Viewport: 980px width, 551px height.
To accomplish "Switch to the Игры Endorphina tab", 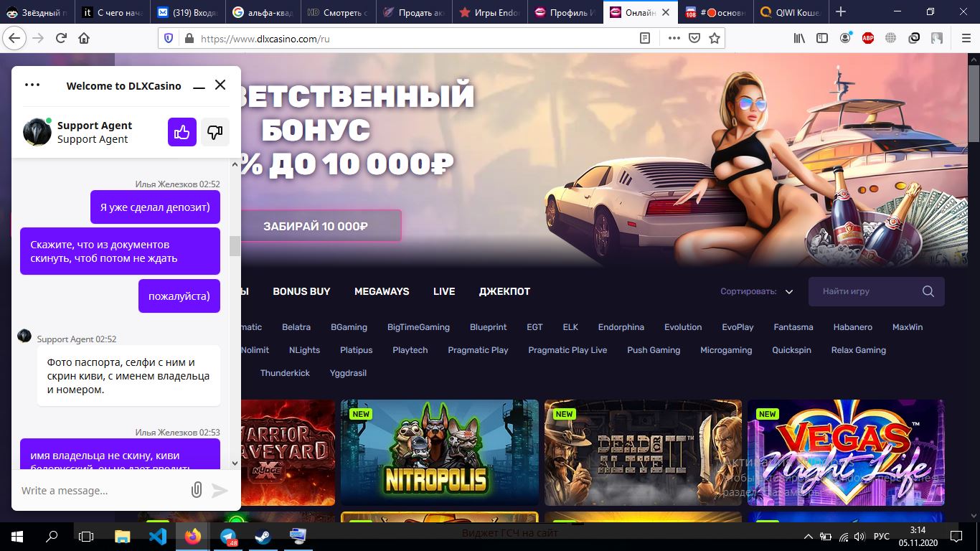I will coord(490,12).
